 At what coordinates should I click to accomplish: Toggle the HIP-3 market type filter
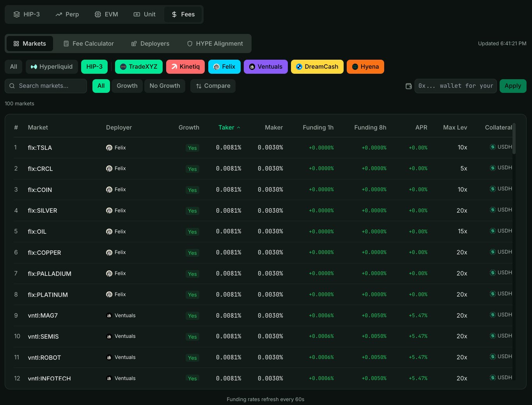94,67
